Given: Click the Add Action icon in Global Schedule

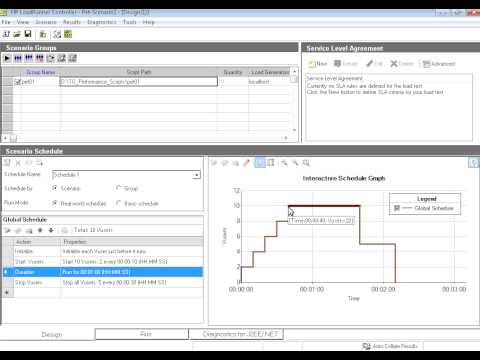Looking at the screenshot, I should pyautogui.click(x=7, y=230).
